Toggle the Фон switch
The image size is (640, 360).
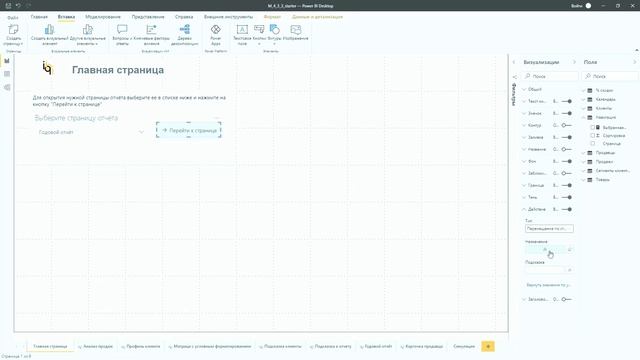coord(567,161)
